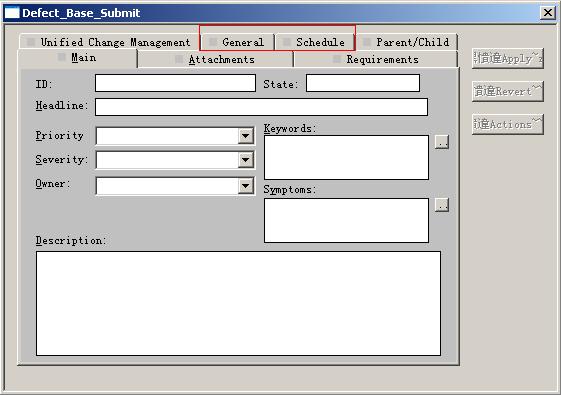This screenshot has width=561, height=395.
Task: Click inside the Description text area
Action: [238, 303]
